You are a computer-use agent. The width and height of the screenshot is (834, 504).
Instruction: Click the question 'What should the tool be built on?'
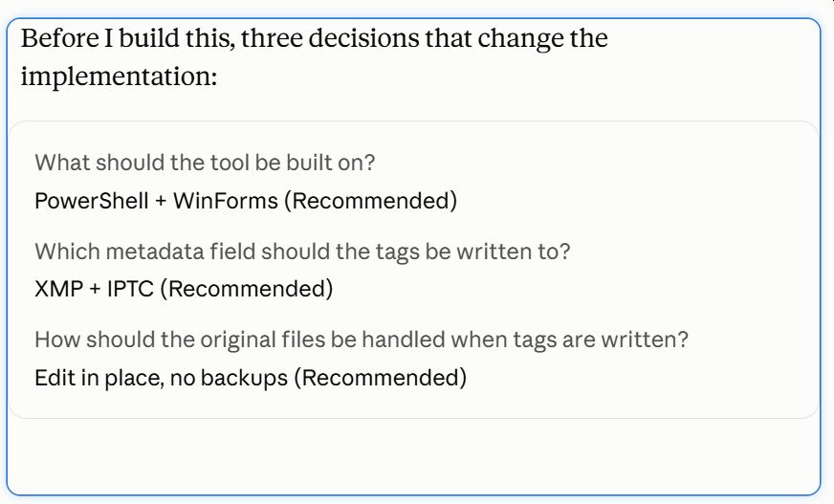(205, 163)
